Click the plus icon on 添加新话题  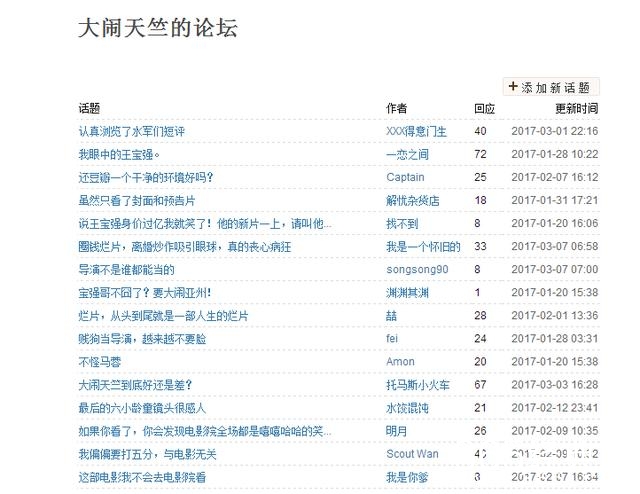click(514, 87)
